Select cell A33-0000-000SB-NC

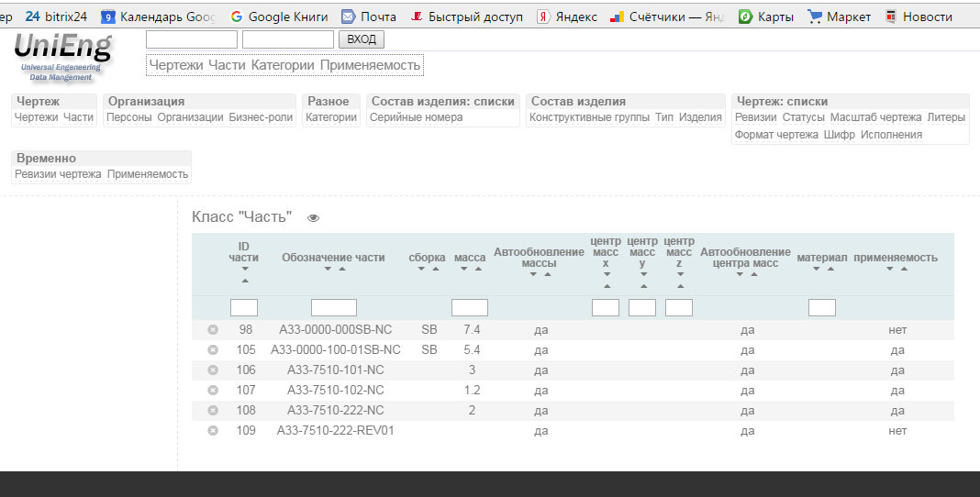click(336, 330)
